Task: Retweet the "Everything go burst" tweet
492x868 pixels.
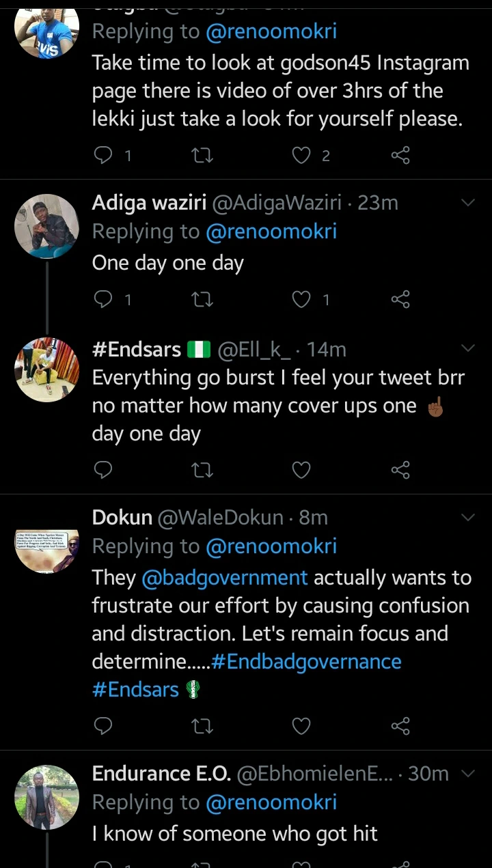Action: [x=202, y=470]
